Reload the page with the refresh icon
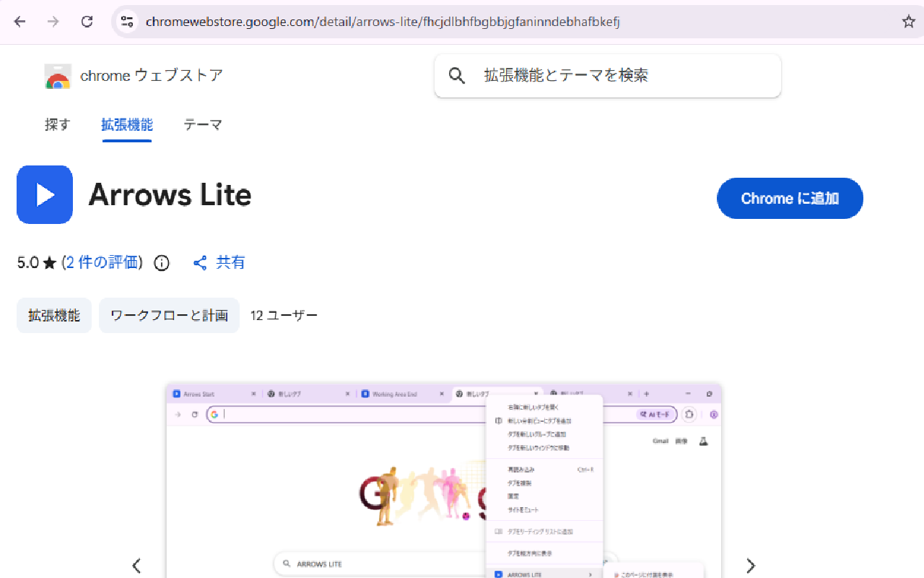Image resolution: width=924 pixels, height=578 pixels. coord(87,22)
